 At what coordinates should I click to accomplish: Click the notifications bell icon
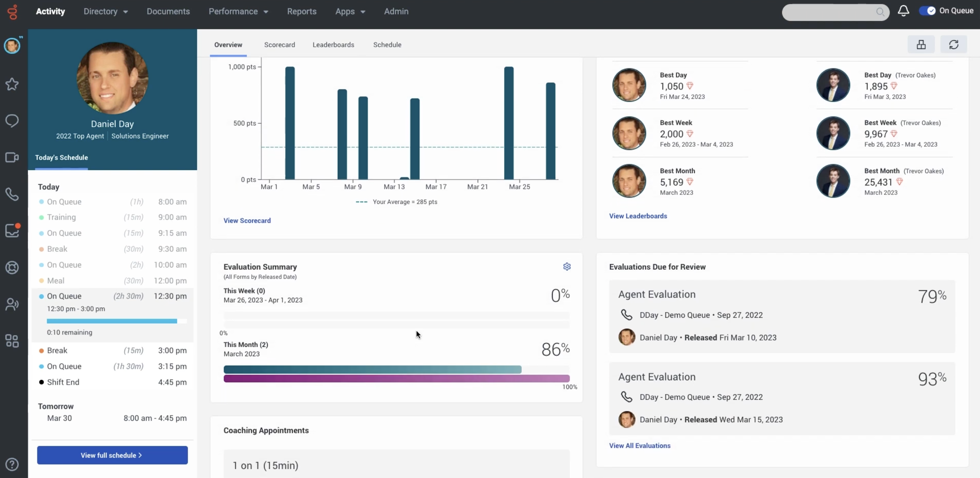(903, 11)
